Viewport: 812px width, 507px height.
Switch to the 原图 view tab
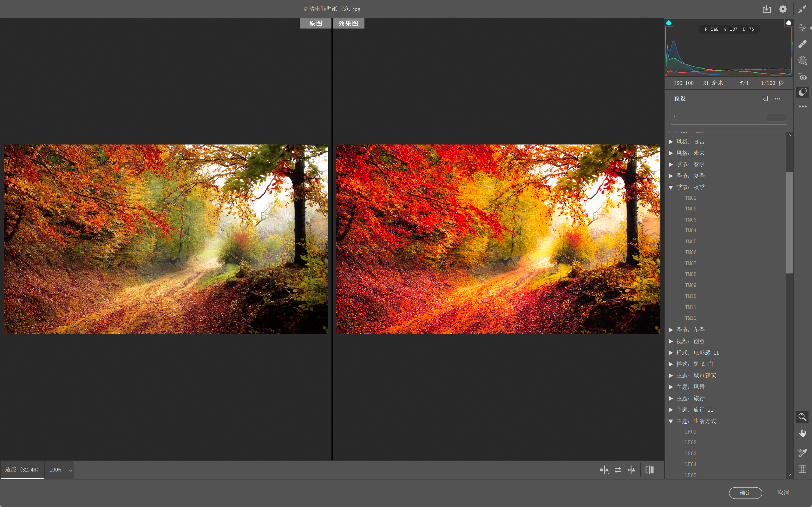click(x=315, y=23)
